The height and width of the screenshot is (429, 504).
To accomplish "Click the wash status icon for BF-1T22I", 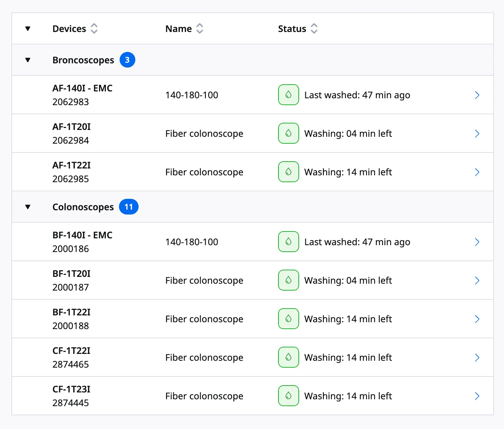I will 288,319.
